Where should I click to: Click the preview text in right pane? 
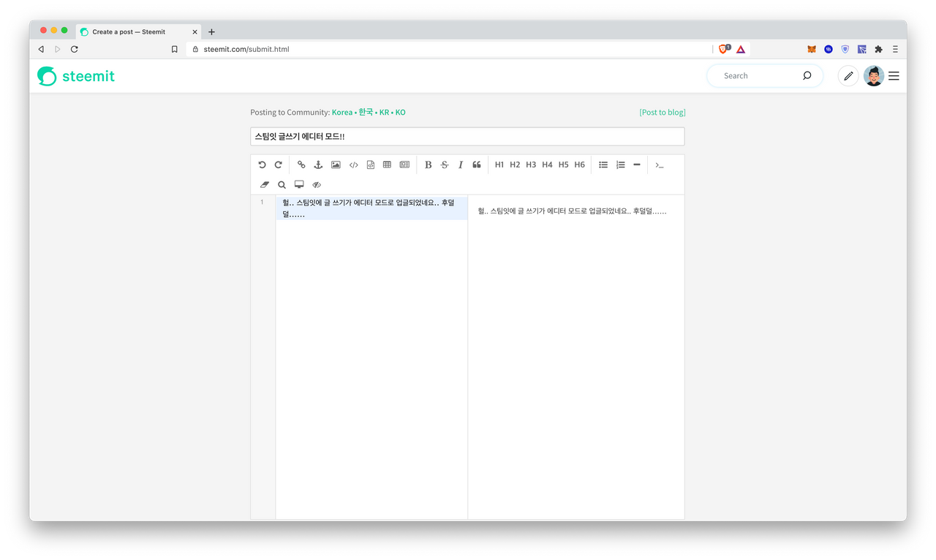pos(573,211)
